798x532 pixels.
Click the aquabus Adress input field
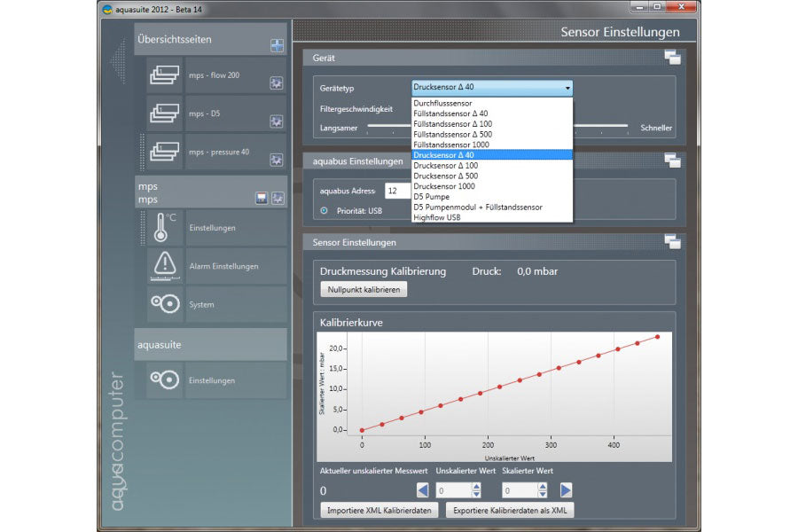pos(397,191)
